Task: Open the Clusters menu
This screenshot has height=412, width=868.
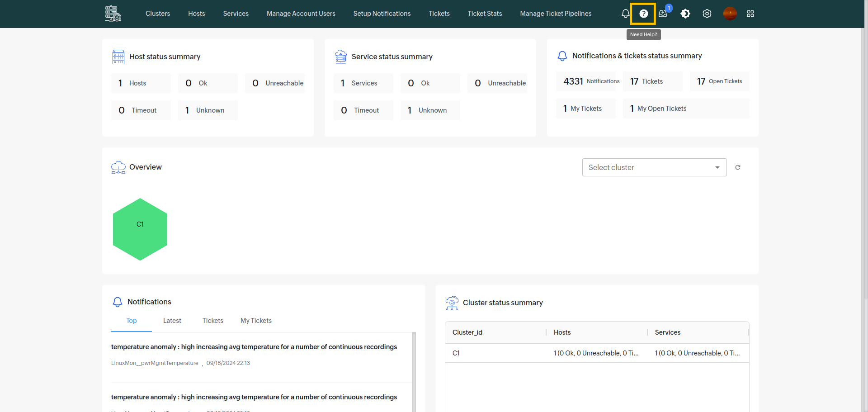Action: [x=158, y=14]
